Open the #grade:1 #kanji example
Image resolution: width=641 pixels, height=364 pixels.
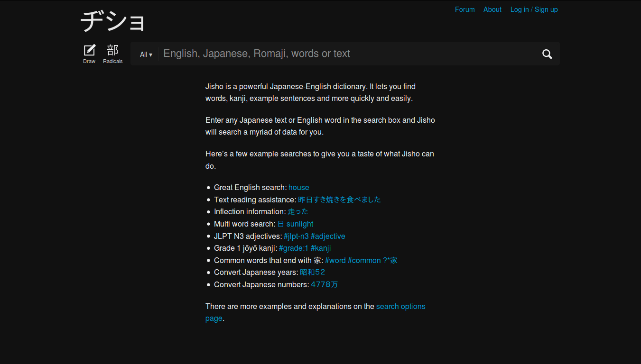305,248
